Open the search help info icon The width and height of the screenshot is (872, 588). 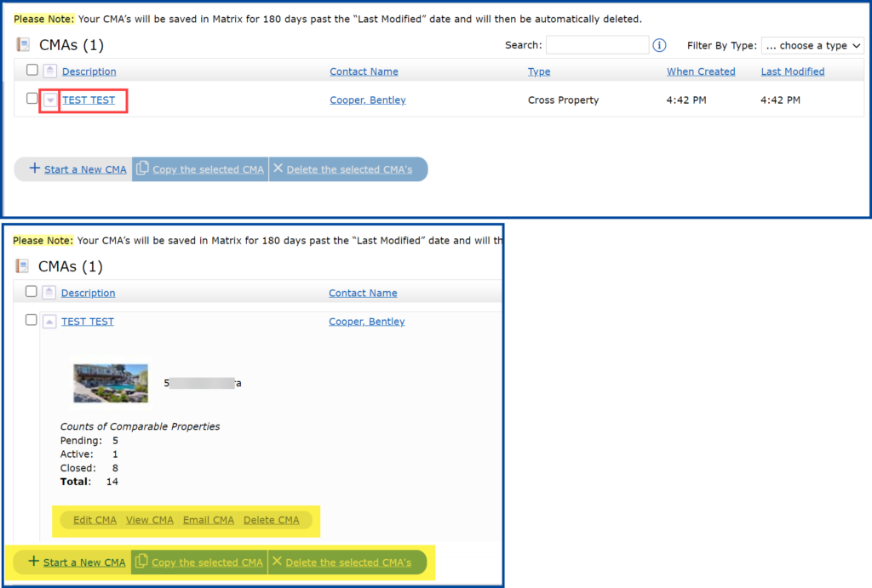pos(659,45)
